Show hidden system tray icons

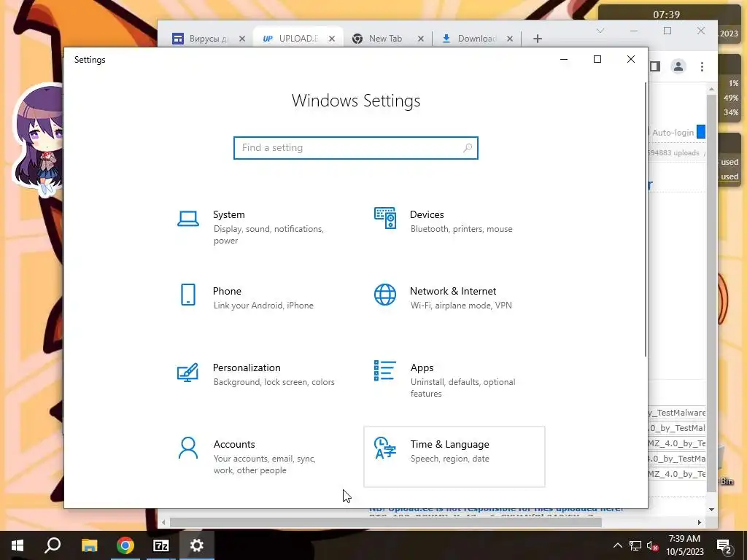click(x=617, y=545)
